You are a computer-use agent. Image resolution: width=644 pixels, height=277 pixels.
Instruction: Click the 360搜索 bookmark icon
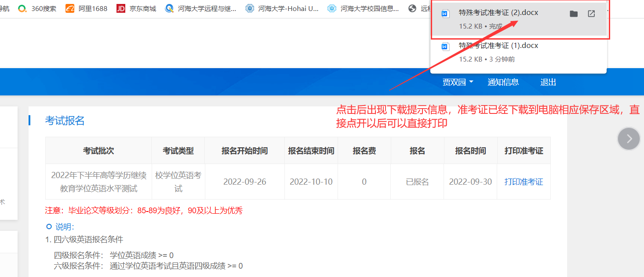click(22, 8)
